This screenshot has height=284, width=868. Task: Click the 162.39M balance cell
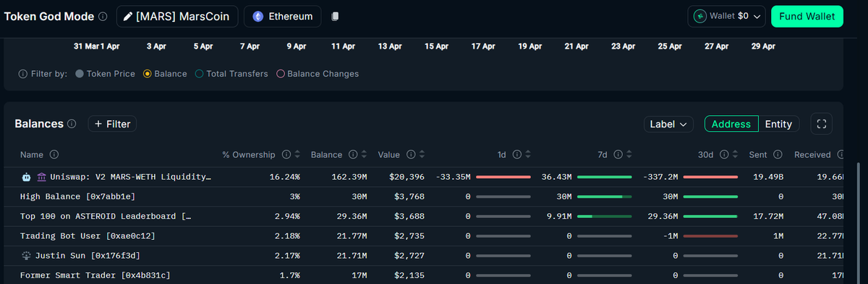pos(349,177)
